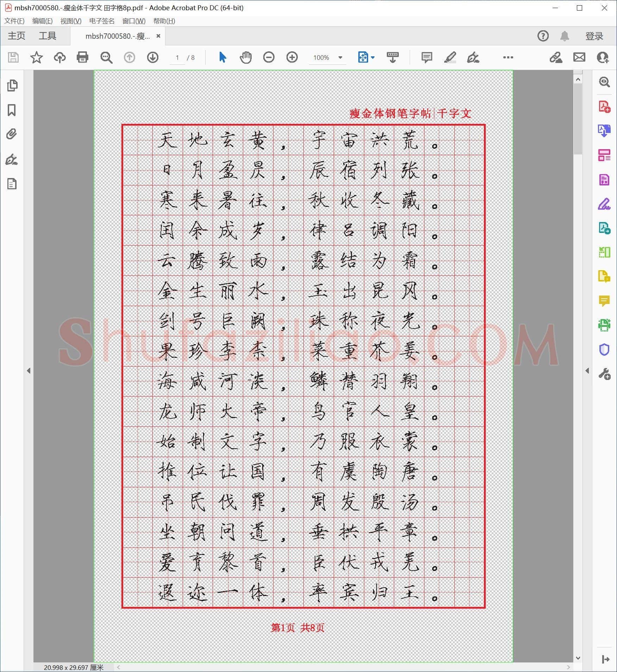Open bookmarks panel
The height and width of the screenshot is (672, 617).
(x=12, y=110)
